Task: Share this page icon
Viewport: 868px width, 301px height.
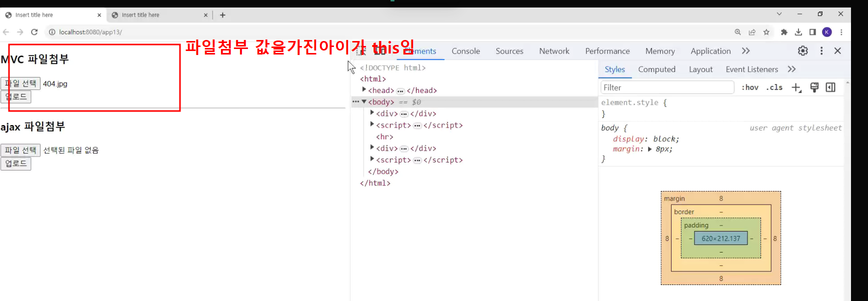Action: [x=752, y=32]
